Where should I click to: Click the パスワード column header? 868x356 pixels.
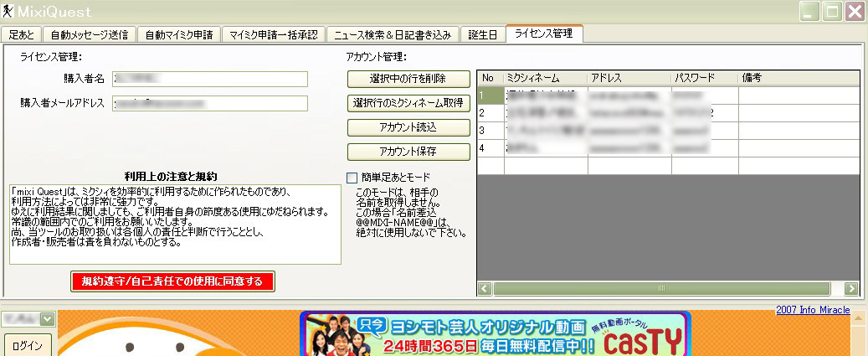pyautogui.click(x=705, y=78)
